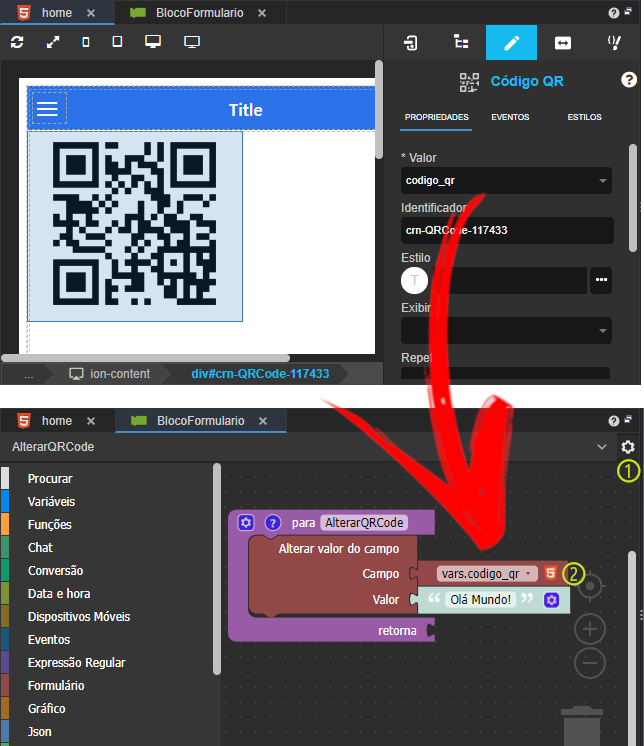Image resolution: width=644 pixels, height=746 pixels.
Task: Click the preview horizontal scrollbar
Action: pos(145,358)
